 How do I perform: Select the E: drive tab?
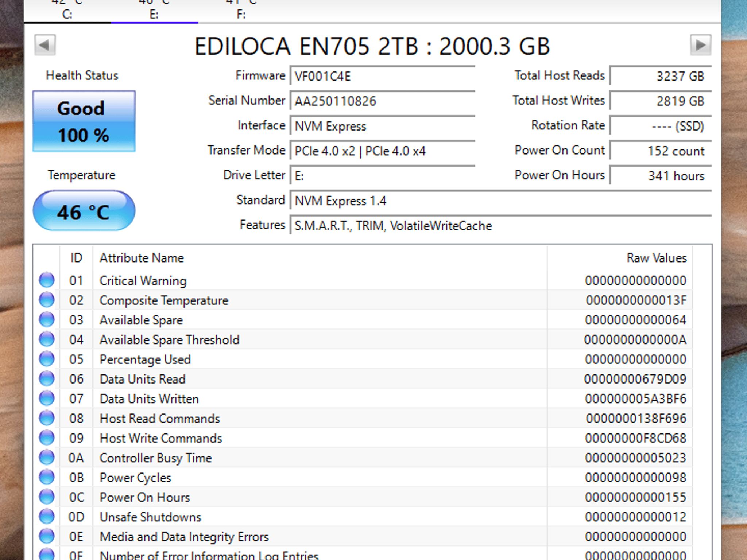154,11
